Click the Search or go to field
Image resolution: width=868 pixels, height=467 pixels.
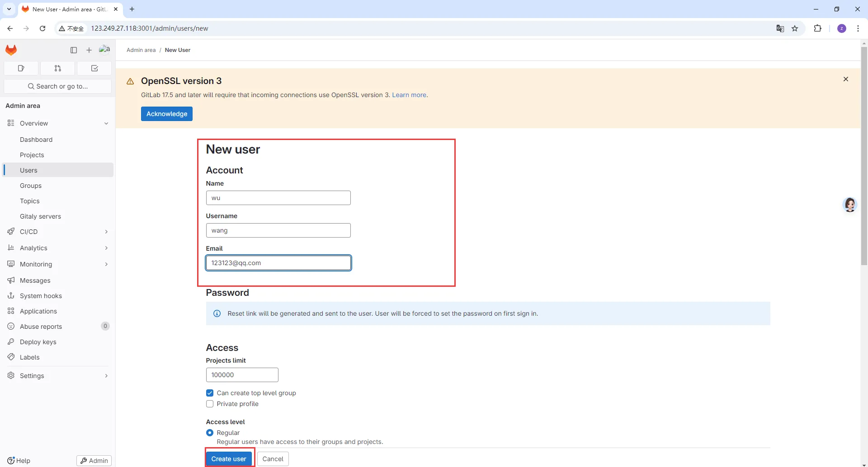point(58,86)
